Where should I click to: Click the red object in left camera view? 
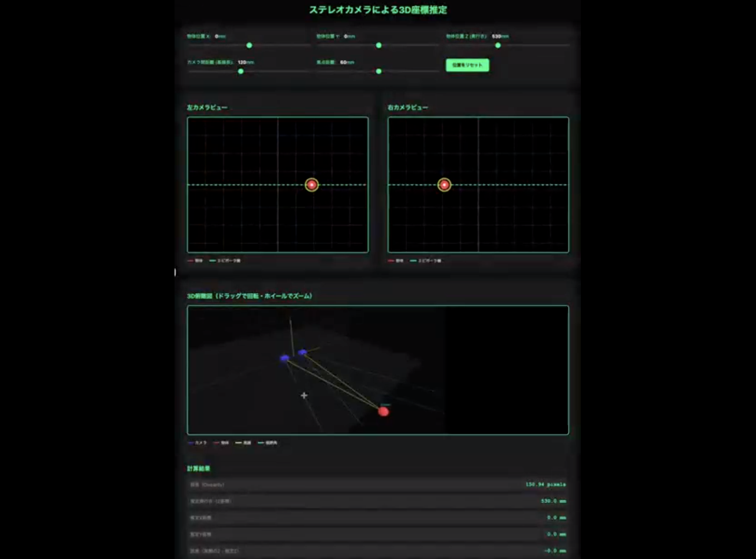312,185
